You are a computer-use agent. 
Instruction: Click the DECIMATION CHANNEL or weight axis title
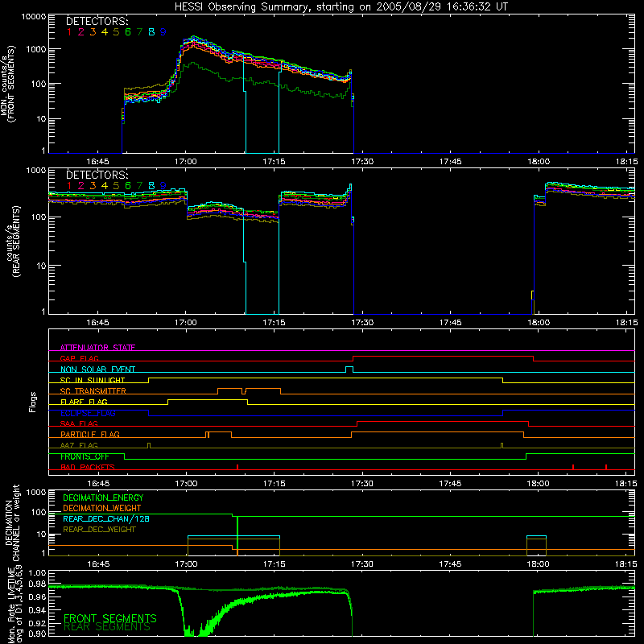12,522
